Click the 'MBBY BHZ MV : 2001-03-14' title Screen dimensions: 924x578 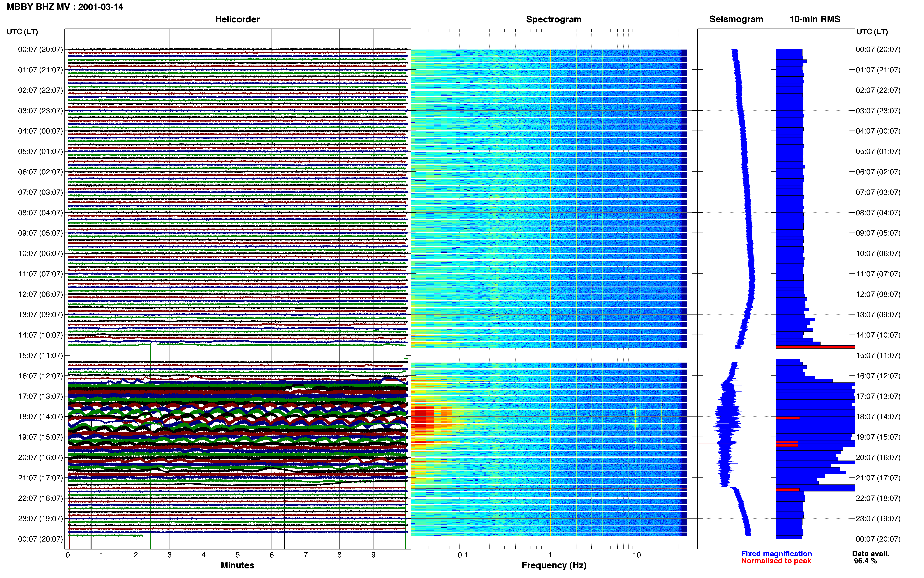65,7
